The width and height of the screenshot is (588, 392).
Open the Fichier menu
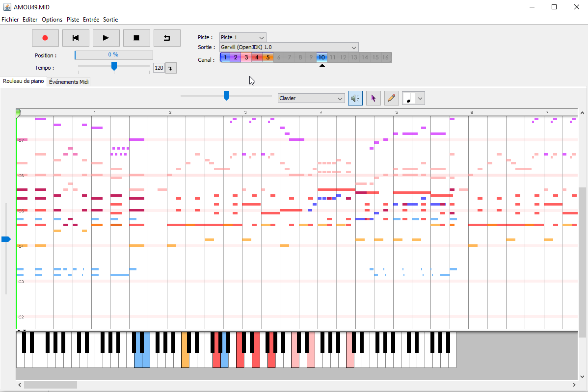(10, 20)
